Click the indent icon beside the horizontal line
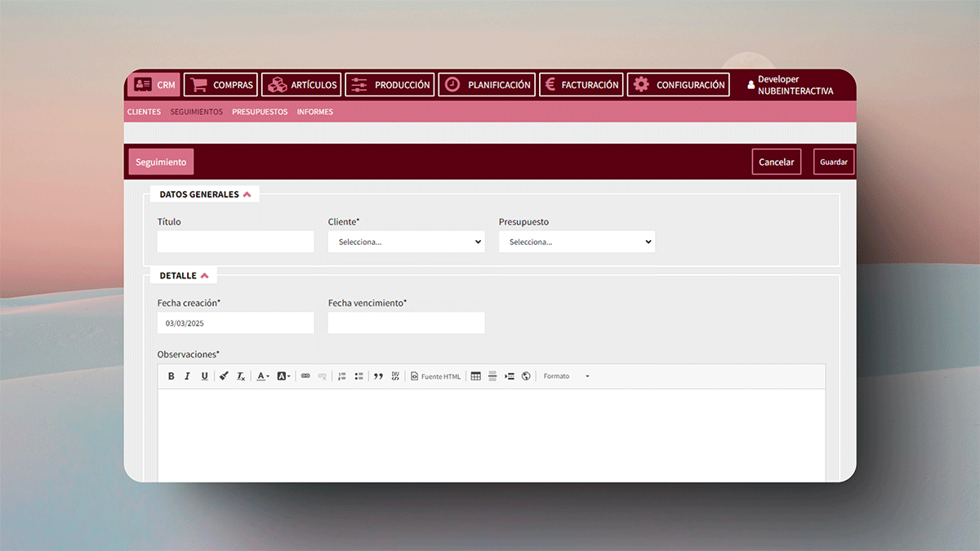Viewport: 980px width, 551px height. (x=510, y=376)
